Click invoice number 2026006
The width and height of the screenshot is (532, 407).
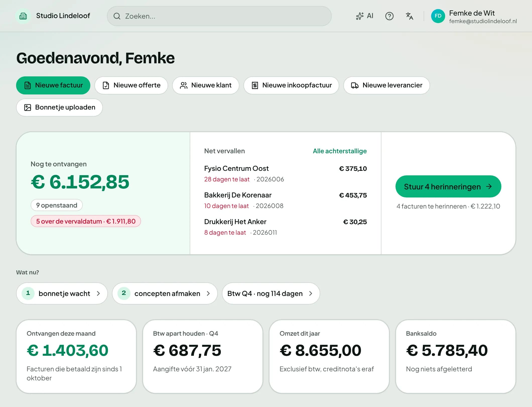270,179
